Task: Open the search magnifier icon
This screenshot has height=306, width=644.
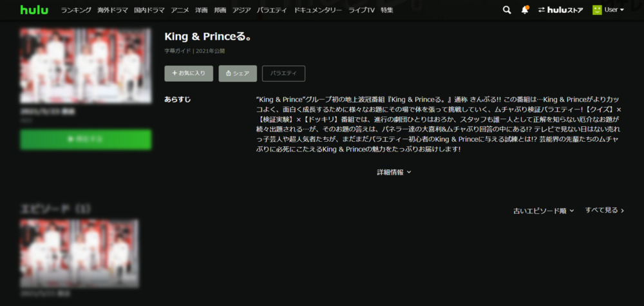Action: [507, 10]
